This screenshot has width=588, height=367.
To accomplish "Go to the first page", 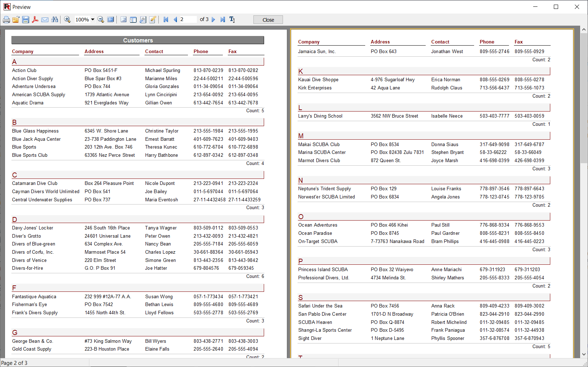I will [166, 20].
